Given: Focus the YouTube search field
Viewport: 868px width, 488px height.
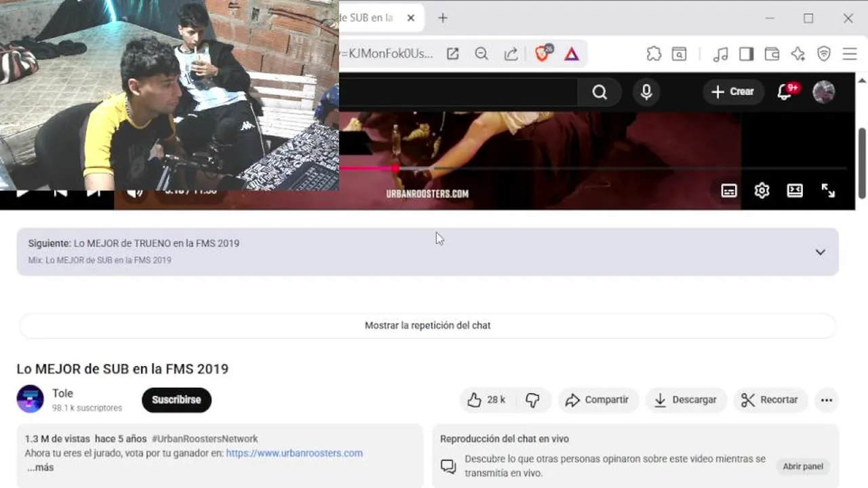Looking at the screenshot, I should tap(458, 91).
